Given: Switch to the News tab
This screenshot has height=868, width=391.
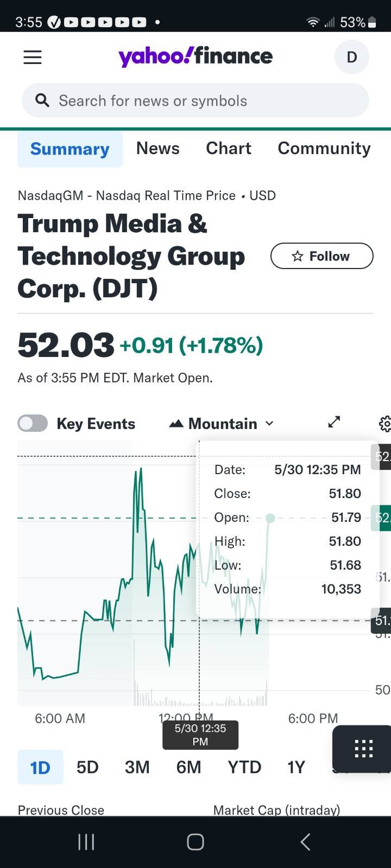Looking at the screenshot, I should click(x=157, y=148).
